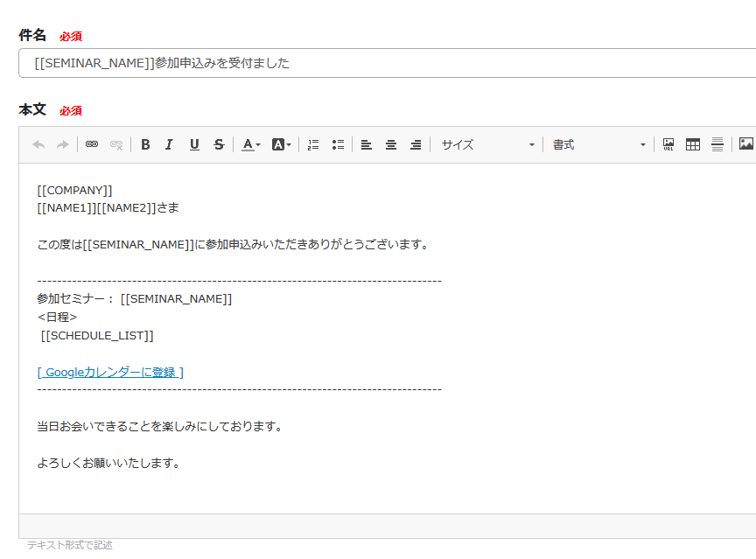Toggle strikethrough formatting
The image size is (756, 559).
coord(219,144)
